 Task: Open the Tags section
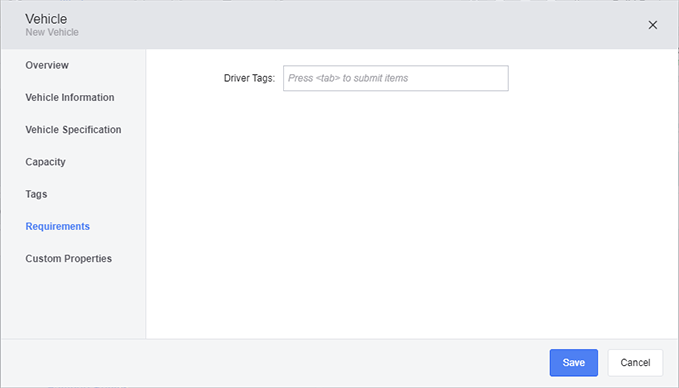(36, 194)
